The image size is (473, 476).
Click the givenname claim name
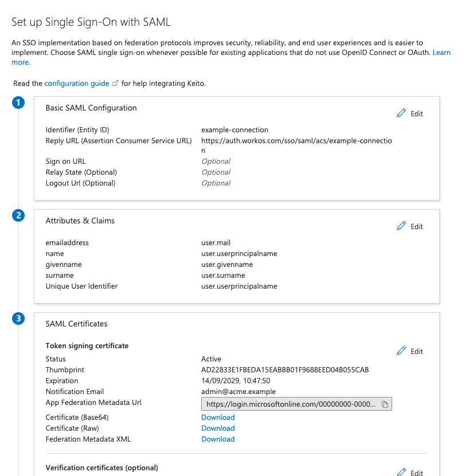(x=64, y=265)
